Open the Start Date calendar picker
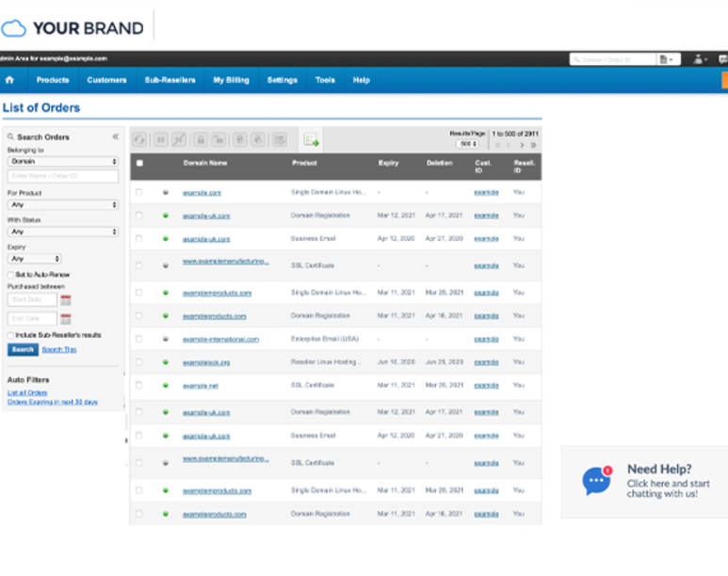 coord(66,300)
